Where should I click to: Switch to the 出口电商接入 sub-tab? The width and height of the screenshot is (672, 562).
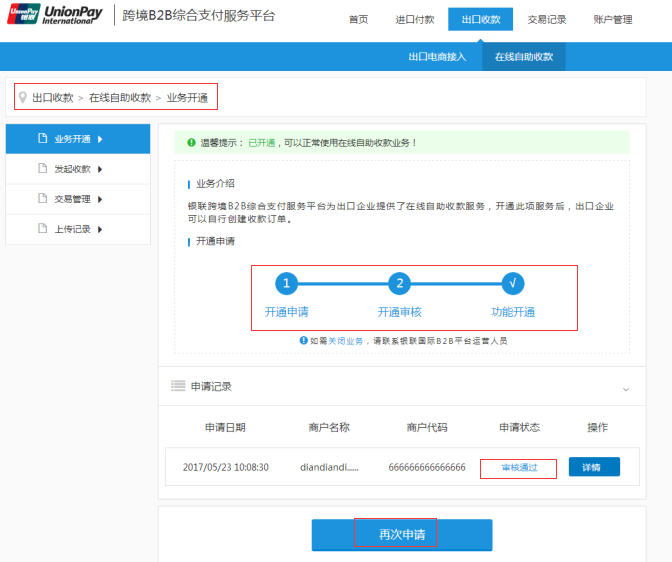[437, 57]
